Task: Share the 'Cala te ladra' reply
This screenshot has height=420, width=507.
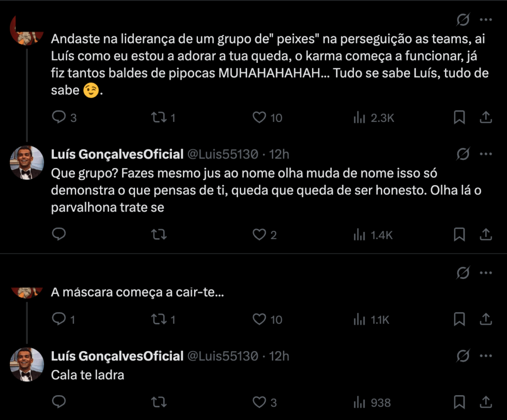Action: (486, 402)
